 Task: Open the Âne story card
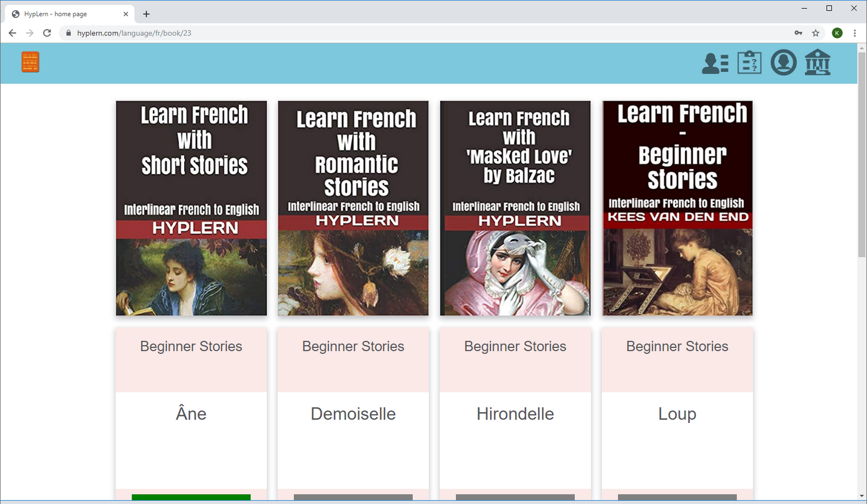191,414
